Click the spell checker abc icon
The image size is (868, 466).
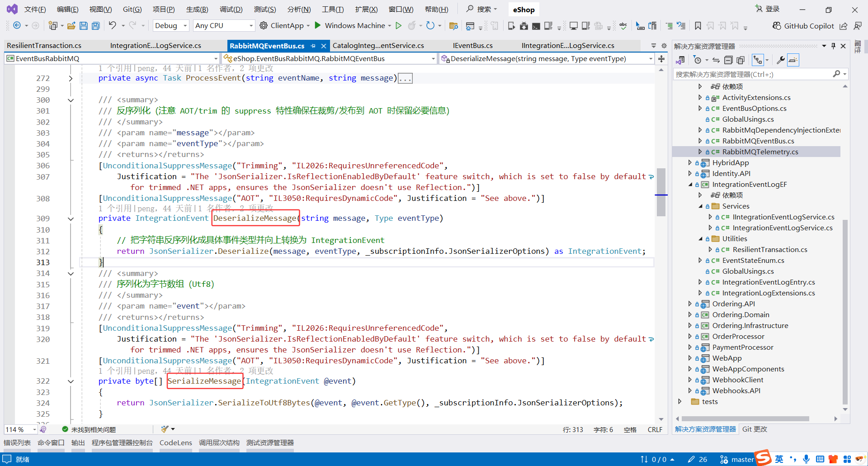point(623,26)
